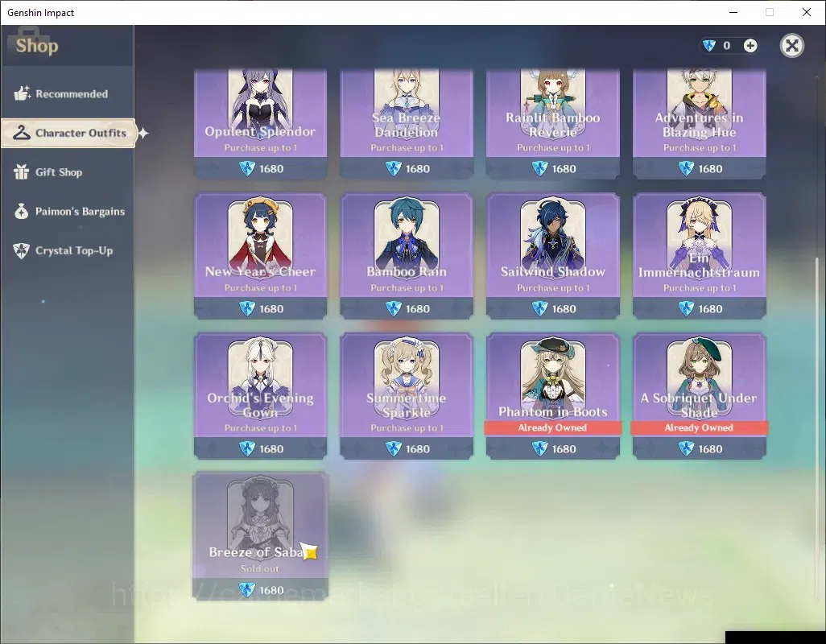
Task: Close the shop with the X circle button
Action: click(x=791, y=46)
